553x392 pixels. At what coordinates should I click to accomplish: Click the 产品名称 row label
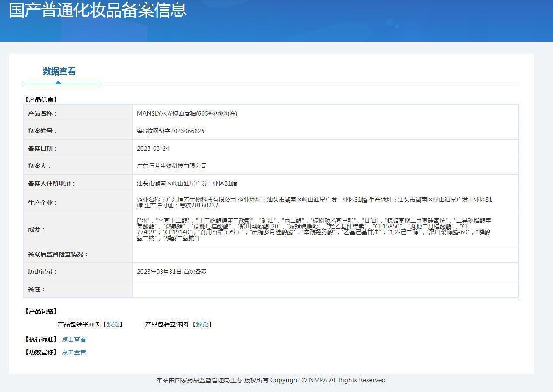[x=42, y=113]
